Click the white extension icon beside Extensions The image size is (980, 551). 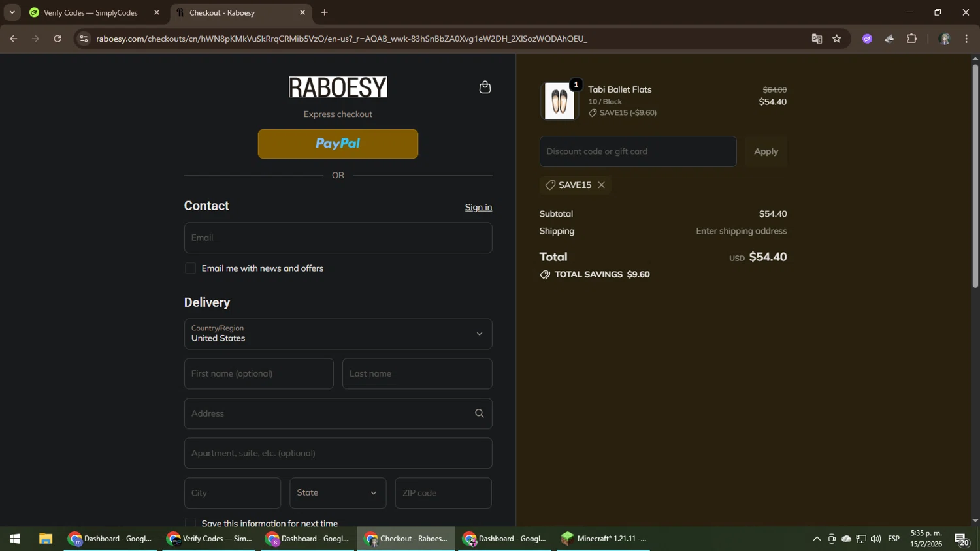pos(890,39)
